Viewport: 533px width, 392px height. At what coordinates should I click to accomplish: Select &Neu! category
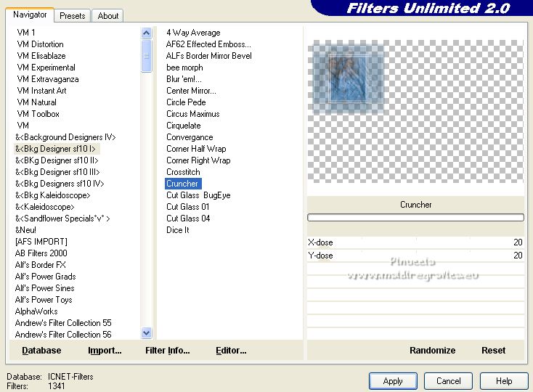(25, 230)
